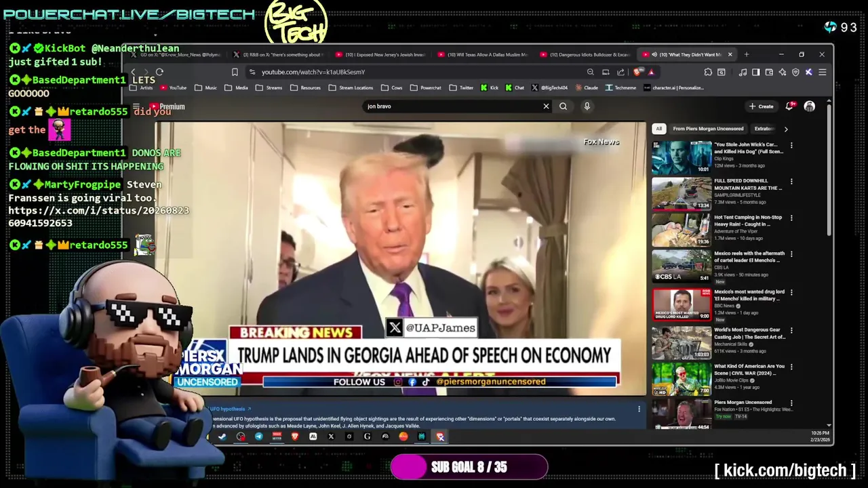The width and height of the screenshot is (868, 488).
Task: Open the X app taskbar icon
Action: point(331,437)
